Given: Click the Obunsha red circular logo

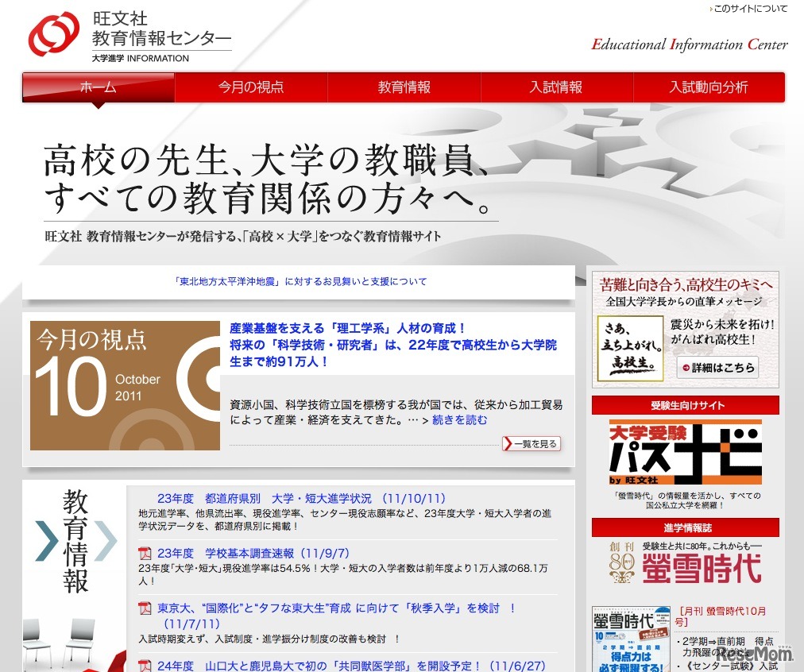Looking at the screenshot, I should [54, 34].
